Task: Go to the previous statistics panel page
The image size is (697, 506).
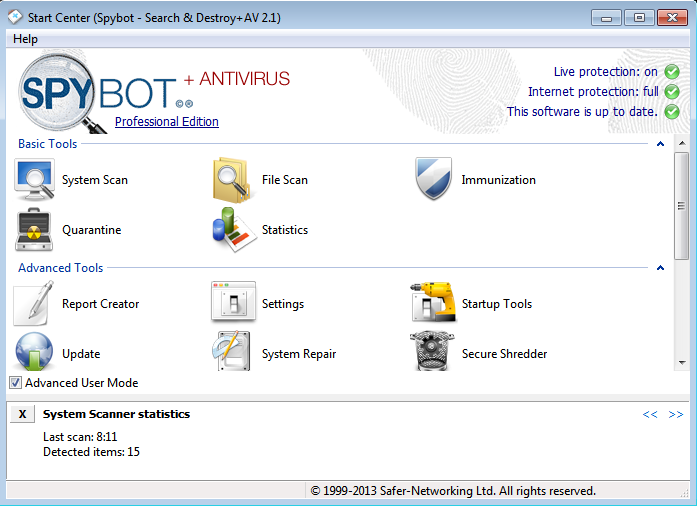Action: (650, 414)
